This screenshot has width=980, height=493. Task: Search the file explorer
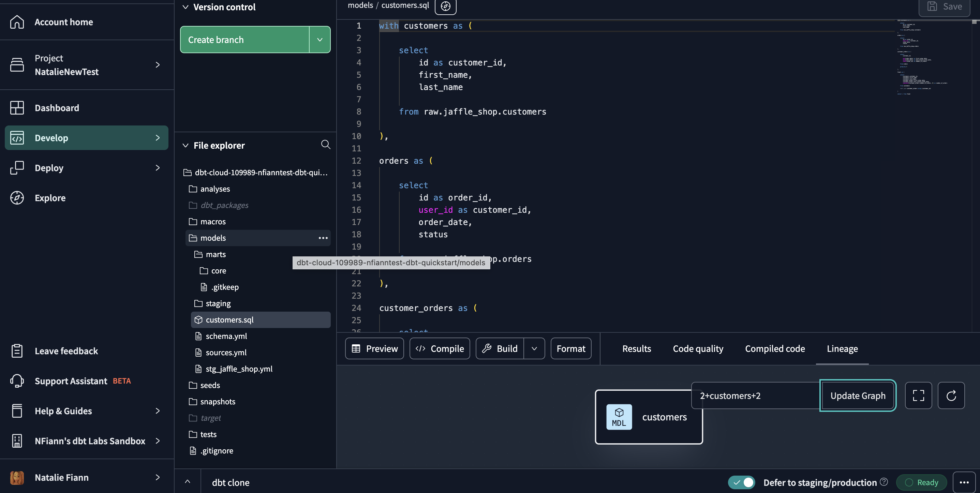(x=326, y=145)
